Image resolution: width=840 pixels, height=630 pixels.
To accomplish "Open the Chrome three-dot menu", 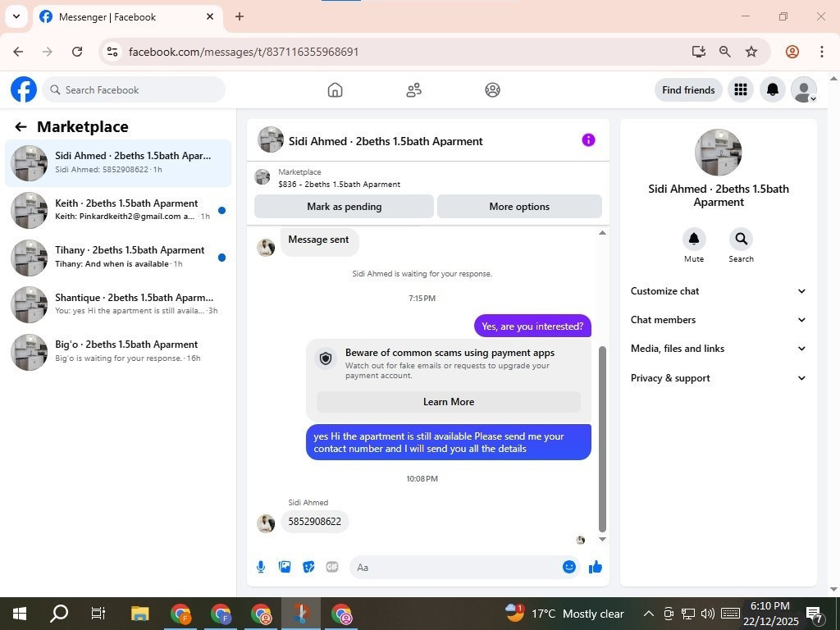I will (821, 52).
